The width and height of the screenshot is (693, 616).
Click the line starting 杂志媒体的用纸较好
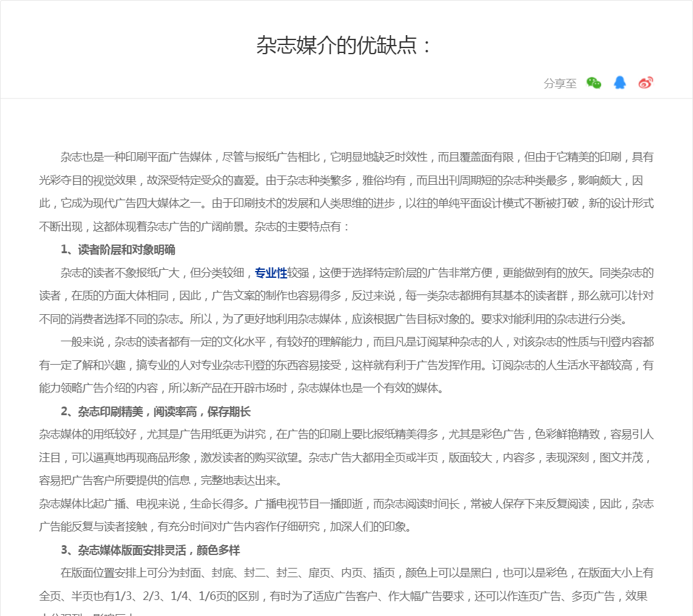coord(346,435)
